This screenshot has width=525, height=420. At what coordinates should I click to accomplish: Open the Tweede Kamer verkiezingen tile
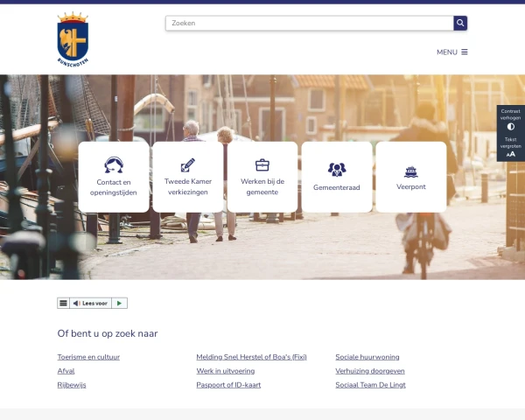pos(188,177)
